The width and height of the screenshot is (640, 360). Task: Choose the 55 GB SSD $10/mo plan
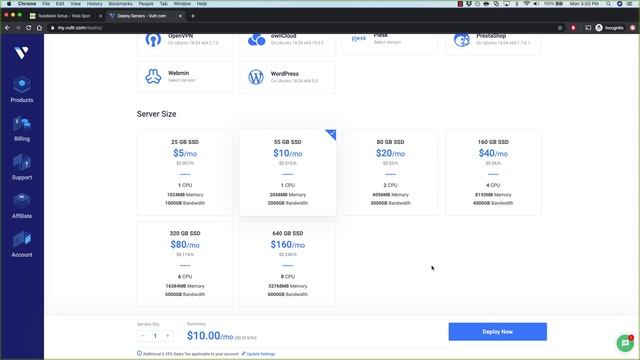pos(288,172)
